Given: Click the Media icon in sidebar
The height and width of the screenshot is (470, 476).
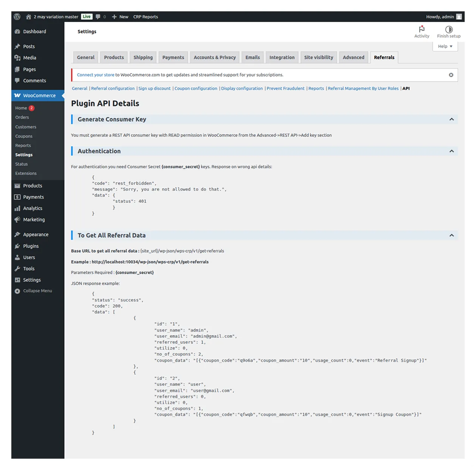Looking at the screenshot, I should click(x=17, y=58).
